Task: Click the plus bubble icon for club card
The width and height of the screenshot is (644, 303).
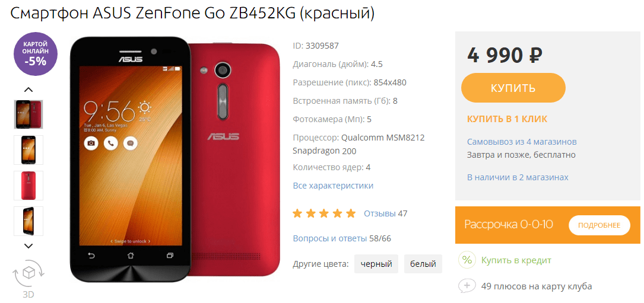Action: [x=467, y=286]
